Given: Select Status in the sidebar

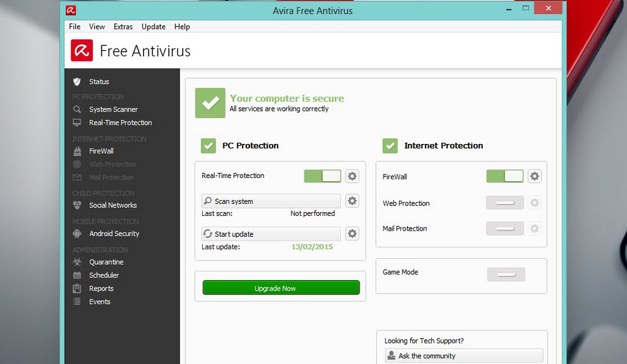Looking at the screenshot, I should tap(99, 81).
